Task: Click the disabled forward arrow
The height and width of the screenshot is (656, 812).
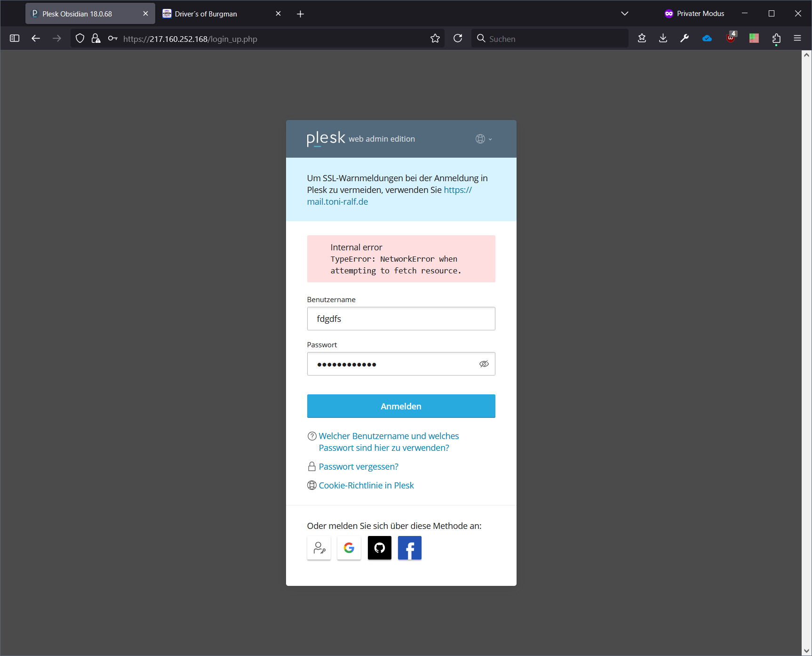Action: pyautogui.click(x=57, y=39)
